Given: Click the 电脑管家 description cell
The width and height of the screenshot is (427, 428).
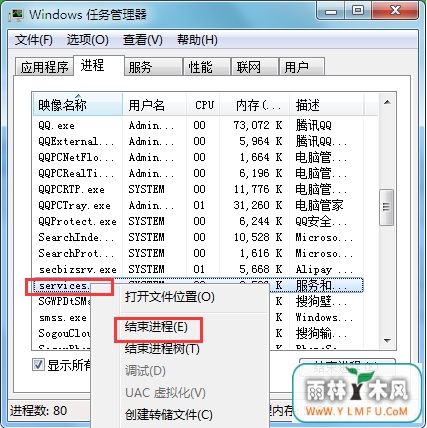Looking at the screenshot, I should [319, 205].
